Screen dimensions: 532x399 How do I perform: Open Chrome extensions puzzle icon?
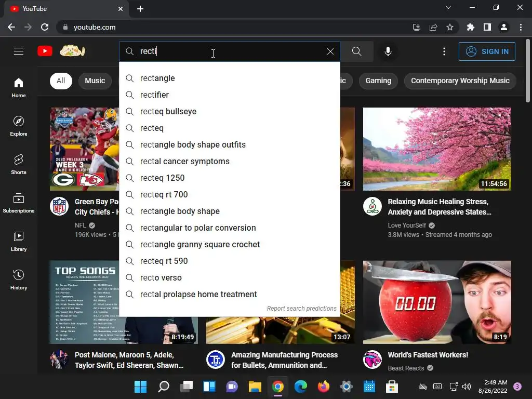click(x=470, y=27)
